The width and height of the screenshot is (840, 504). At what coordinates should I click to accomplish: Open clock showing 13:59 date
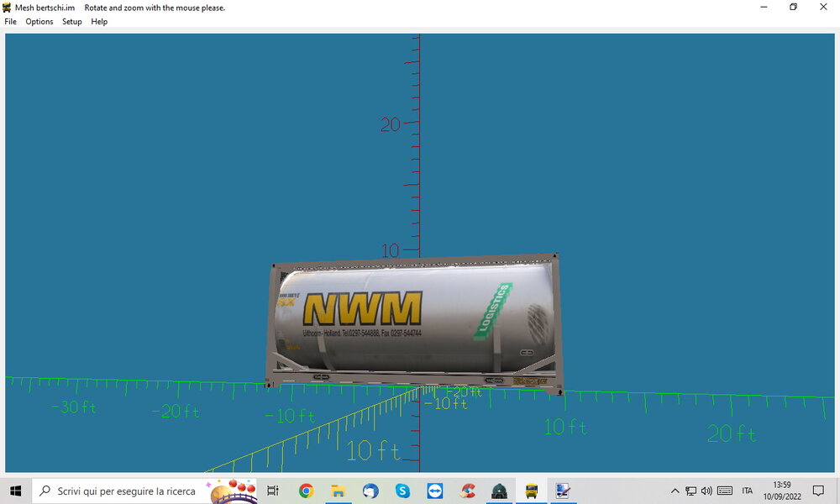pyautogui.click(x=782, y=491)
